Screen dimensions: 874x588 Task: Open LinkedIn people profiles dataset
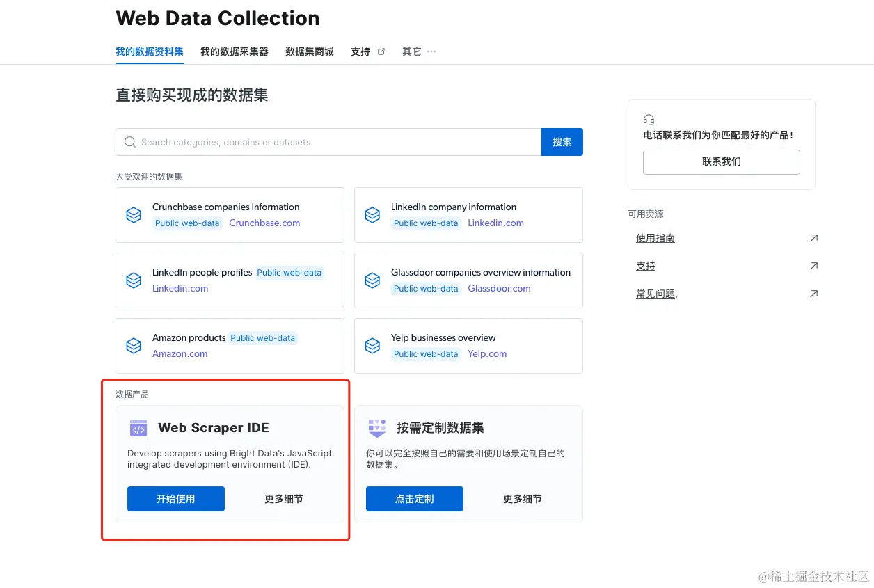pyautogui.click(x=202, y=272)
